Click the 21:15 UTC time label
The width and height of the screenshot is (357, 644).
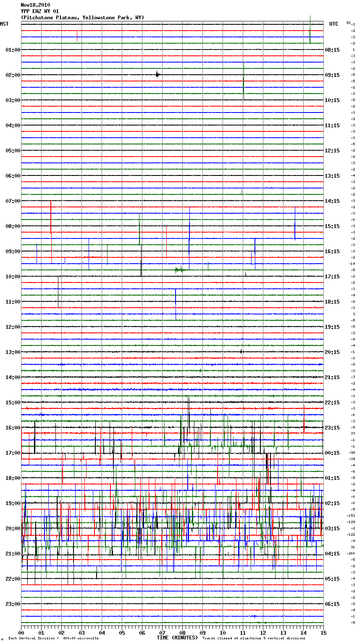pos(332,377)
